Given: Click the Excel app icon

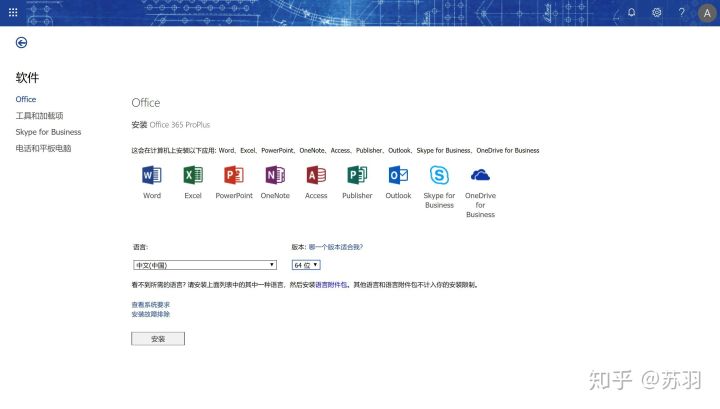Looking at the screenshot, I should tap(193, 175).
